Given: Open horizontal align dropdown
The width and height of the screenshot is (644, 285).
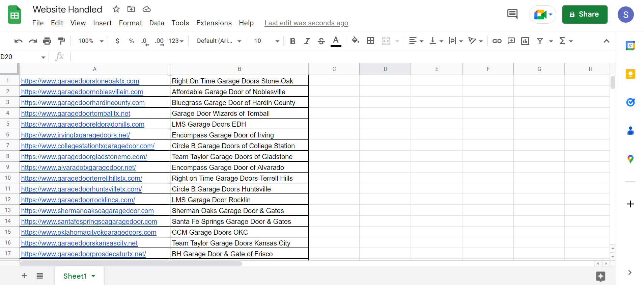Looking at the screenshot, I should (x=416, y=41).
